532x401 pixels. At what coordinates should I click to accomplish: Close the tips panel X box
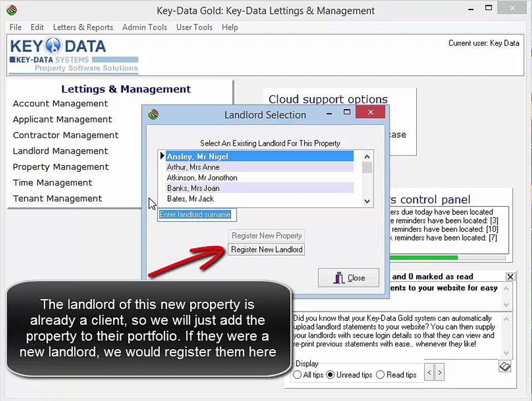pos(510,277)
